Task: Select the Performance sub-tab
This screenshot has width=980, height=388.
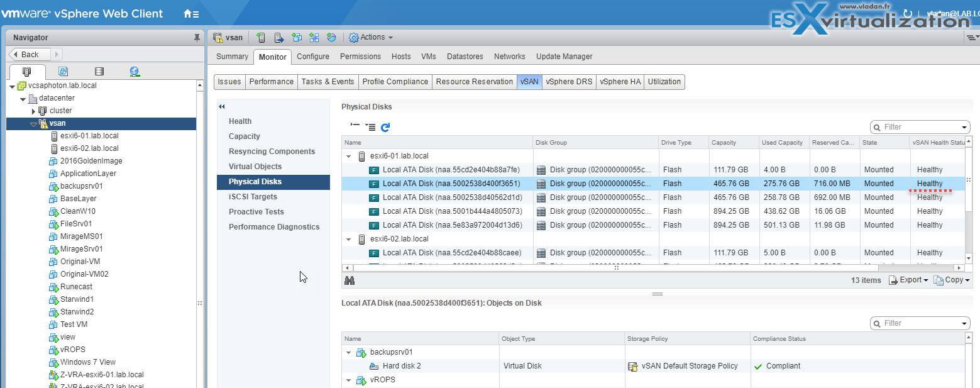Action: click(x=271, y=82)
